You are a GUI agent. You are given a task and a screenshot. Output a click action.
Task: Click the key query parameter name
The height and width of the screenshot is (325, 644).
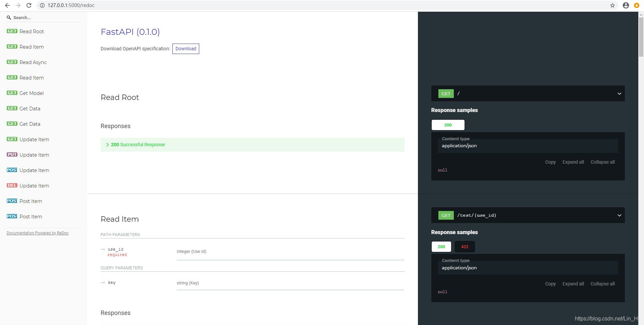pyautogui.click(x=112, y=282)
